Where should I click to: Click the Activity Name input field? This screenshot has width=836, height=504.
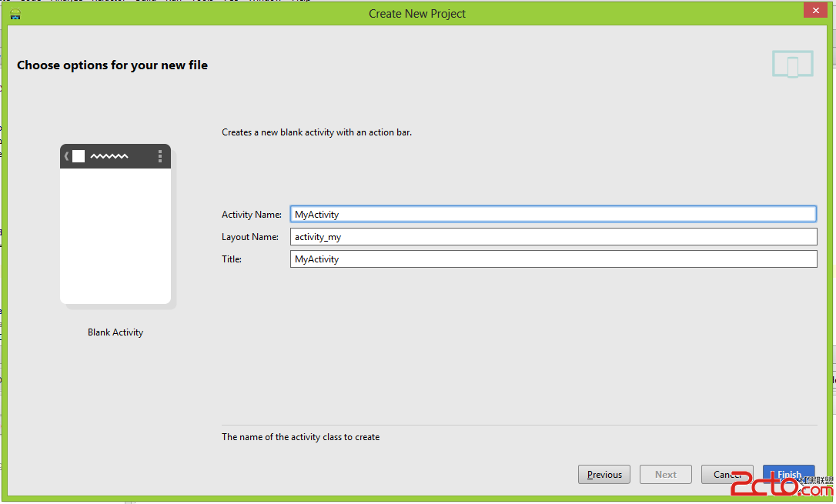coord(553,214)
